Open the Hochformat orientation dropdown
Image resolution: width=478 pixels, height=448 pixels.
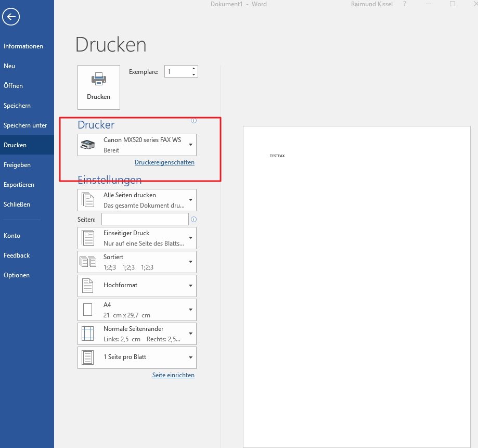click(137, 286)
